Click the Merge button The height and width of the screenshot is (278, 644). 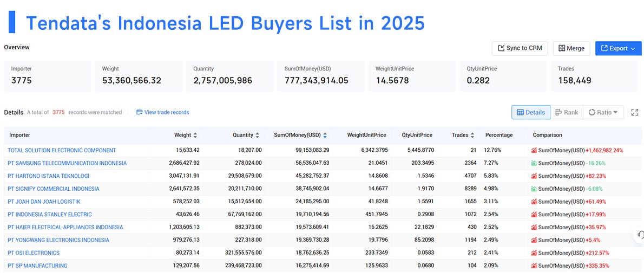571,48
